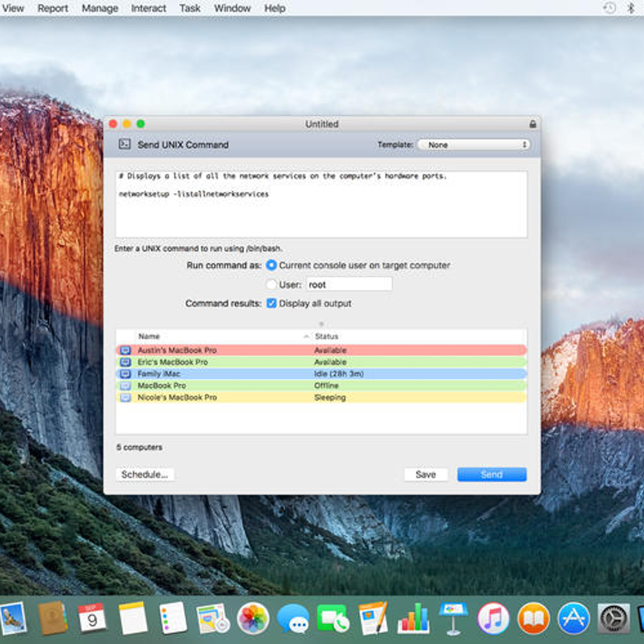Select the Current console user radio button
This screenshot has height=644, width=644.
[x=272, y=265]
